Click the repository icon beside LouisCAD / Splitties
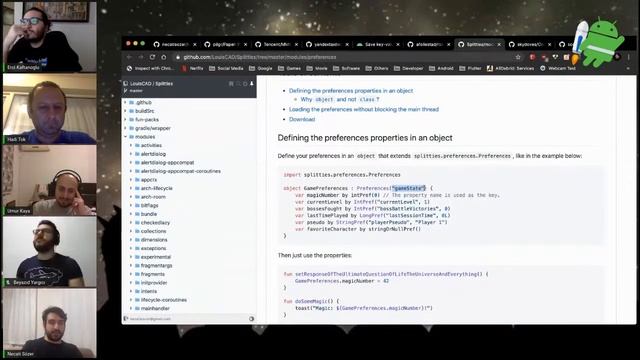 click(x=126, y=83)
